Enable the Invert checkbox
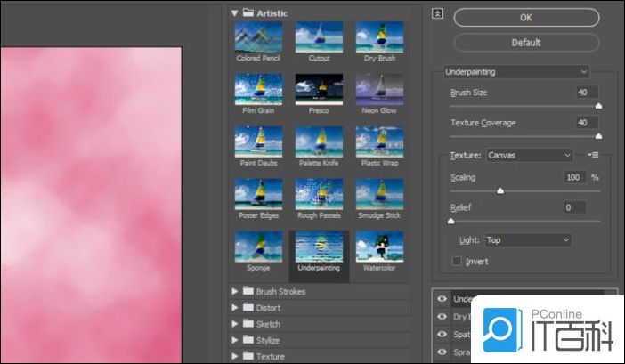This screenshot has width=625, height=364. pos(457,262)
